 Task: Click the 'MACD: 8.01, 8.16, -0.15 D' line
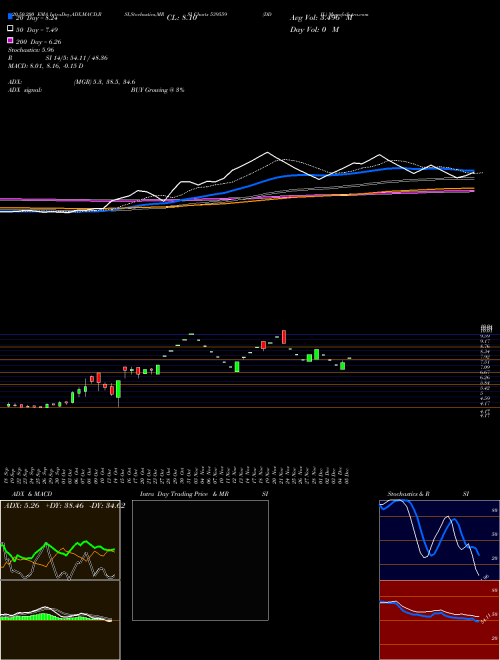45,66
